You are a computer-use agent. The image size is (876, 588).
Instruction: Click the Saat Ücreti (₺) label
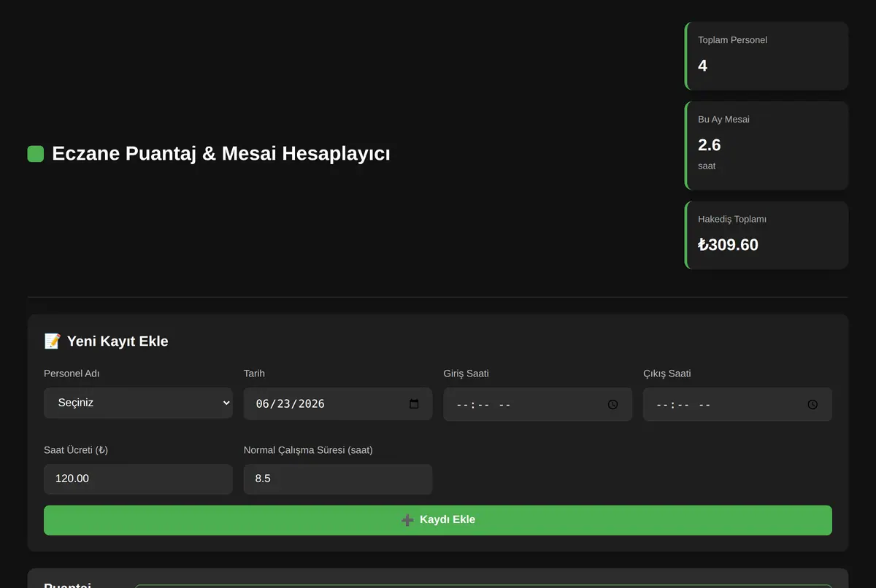[x=76, y=450]
